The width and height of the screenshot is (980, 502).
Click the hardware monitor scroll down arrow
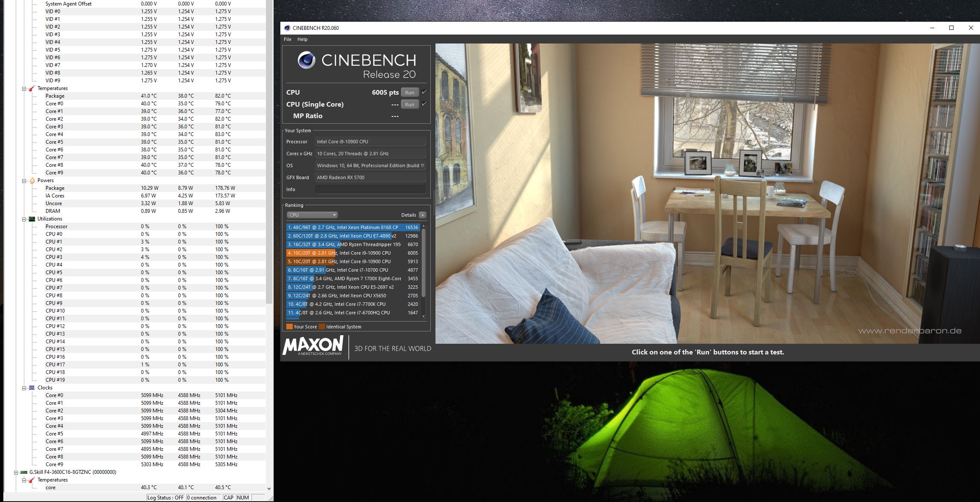click(269, 488)
